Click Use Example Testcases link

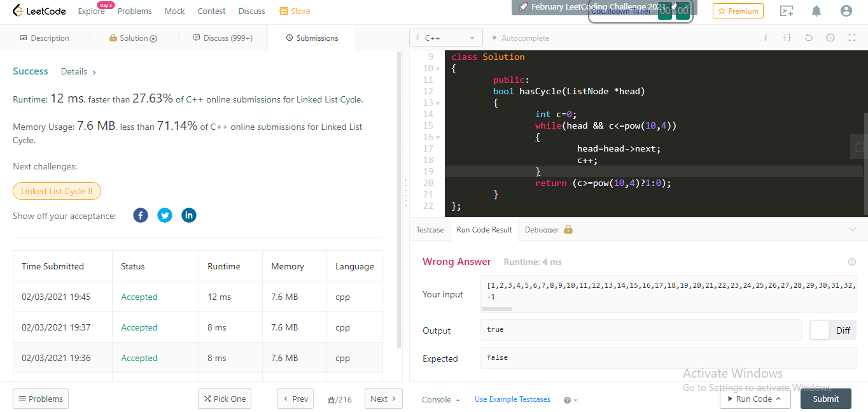click(x=512, y=399)
